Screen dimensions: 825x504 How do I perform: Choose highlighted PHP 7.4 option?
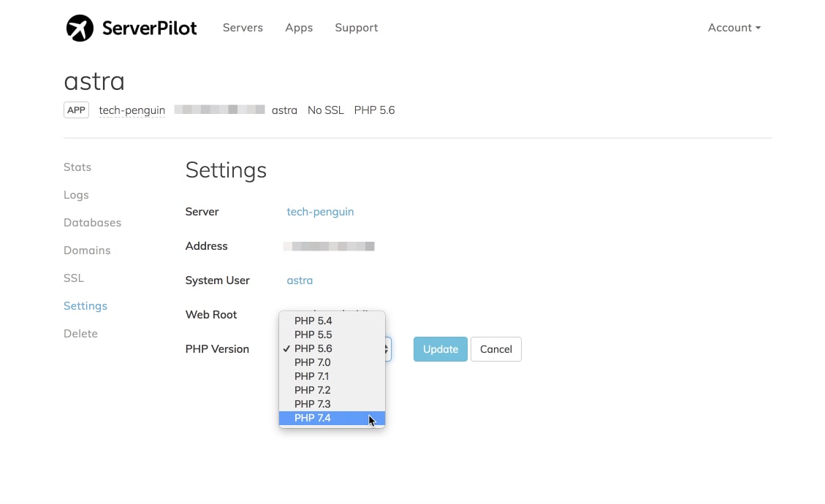[332, 419]
